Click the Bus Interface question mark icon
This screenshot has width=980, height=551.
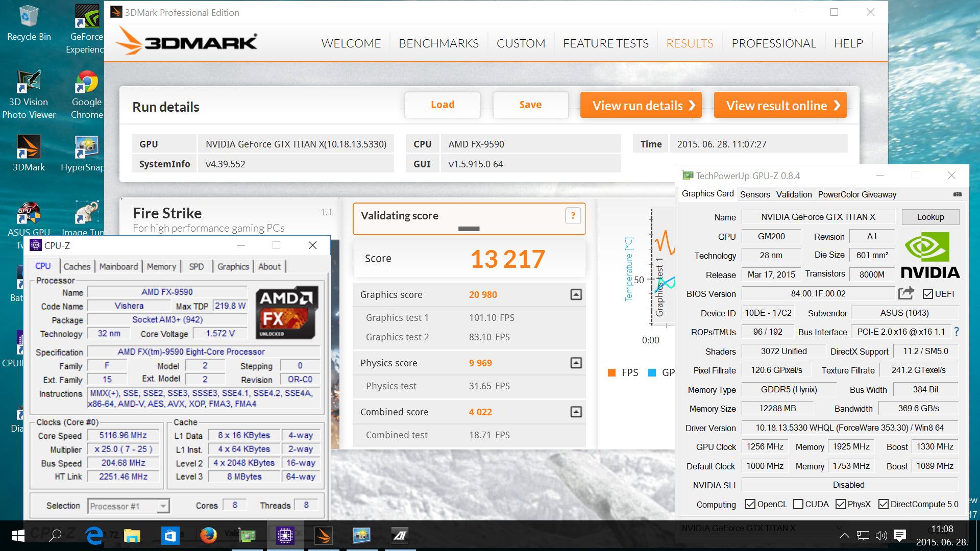[957, 332]
